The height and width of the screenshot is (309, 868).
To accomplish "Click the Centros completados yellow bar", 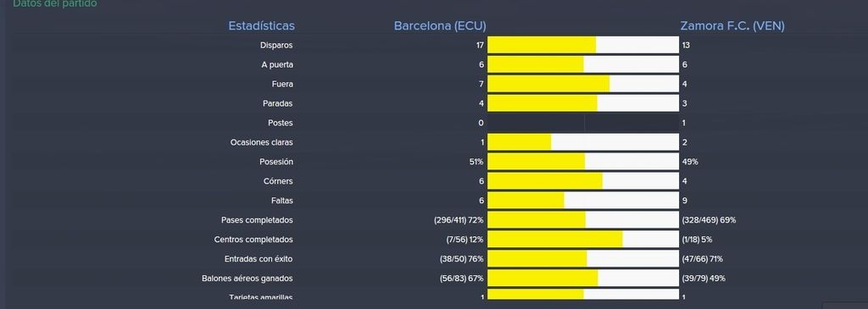I will 555,240.
